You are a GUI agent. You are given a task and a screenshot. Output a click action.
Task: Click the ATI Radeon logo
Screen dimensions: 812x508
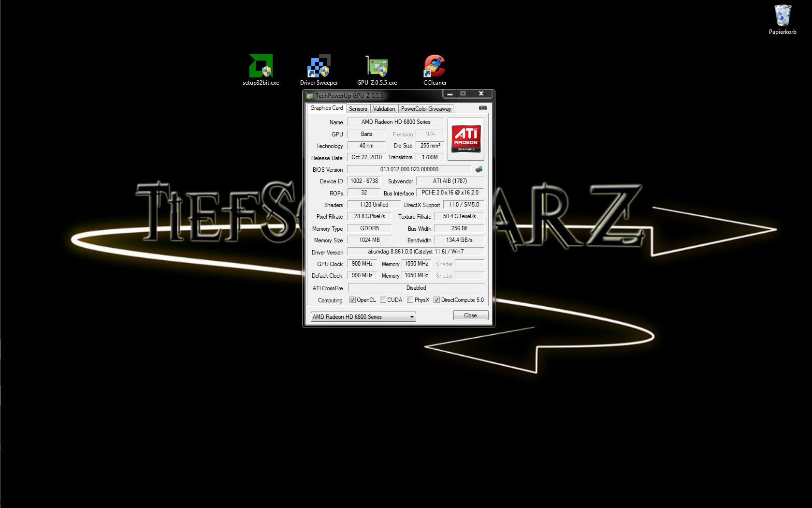466,138
